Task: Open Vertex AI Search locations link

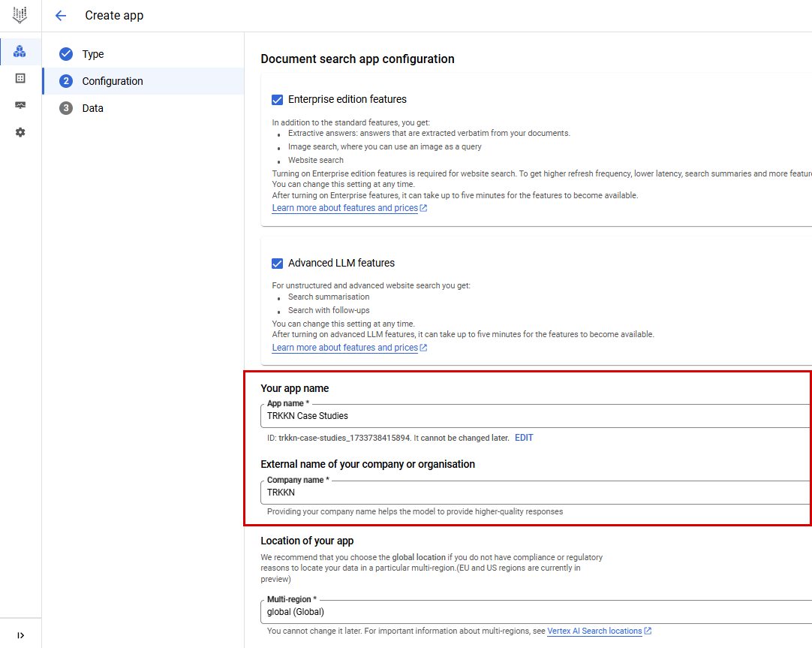Action: (595, 631)
